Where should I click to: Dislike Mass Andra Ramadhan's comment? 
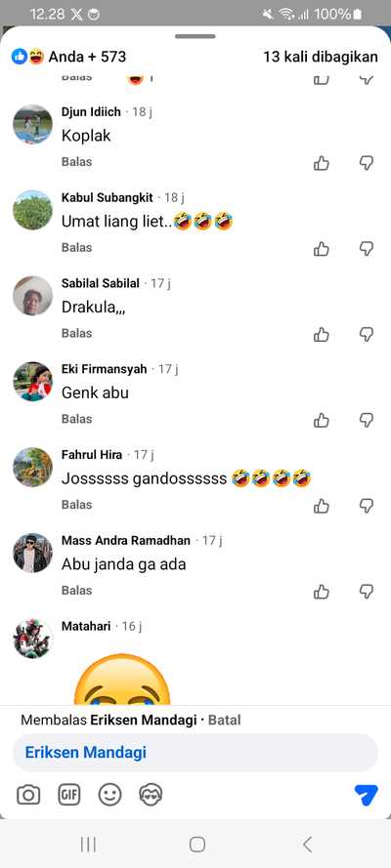click(x=367, y=593)
